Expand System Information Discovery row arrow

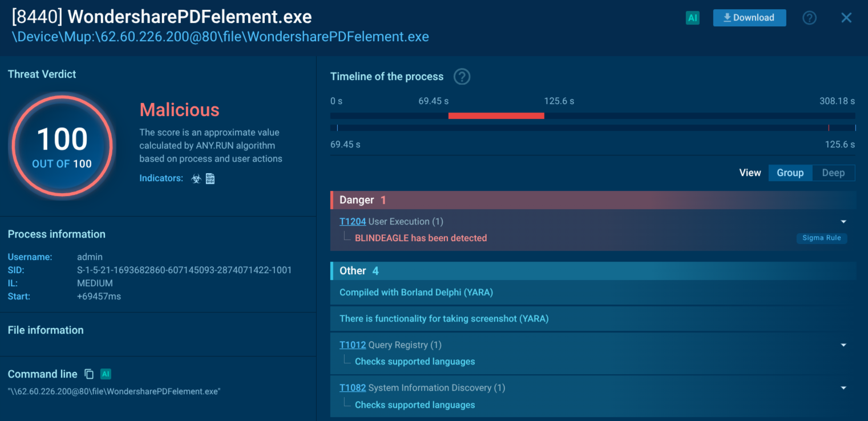843,388
